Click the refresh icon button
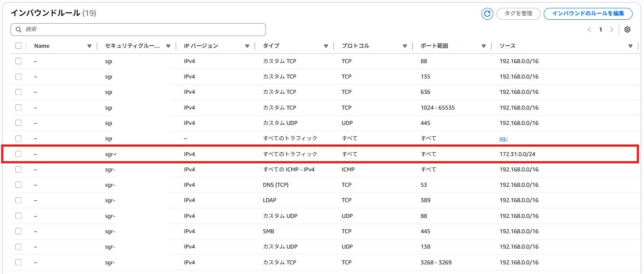Viewport: 644px width, 274px height. pos(487,14)
